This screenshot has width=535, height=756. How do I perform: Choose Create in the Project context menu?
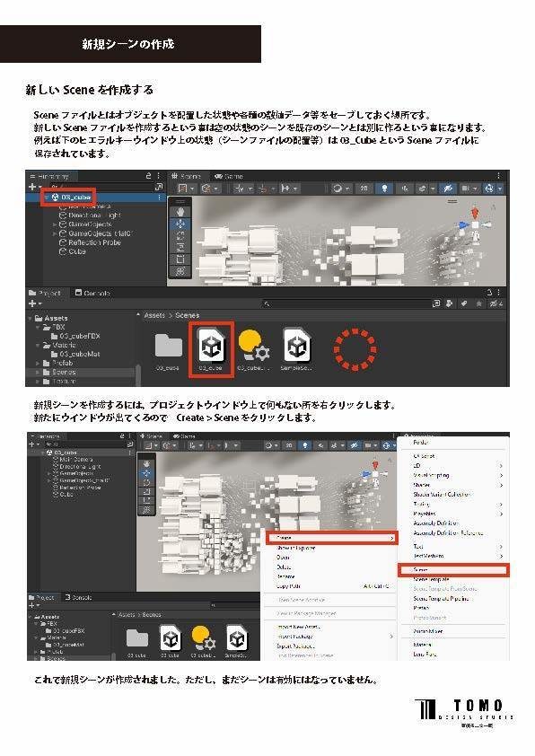[331, 538]
